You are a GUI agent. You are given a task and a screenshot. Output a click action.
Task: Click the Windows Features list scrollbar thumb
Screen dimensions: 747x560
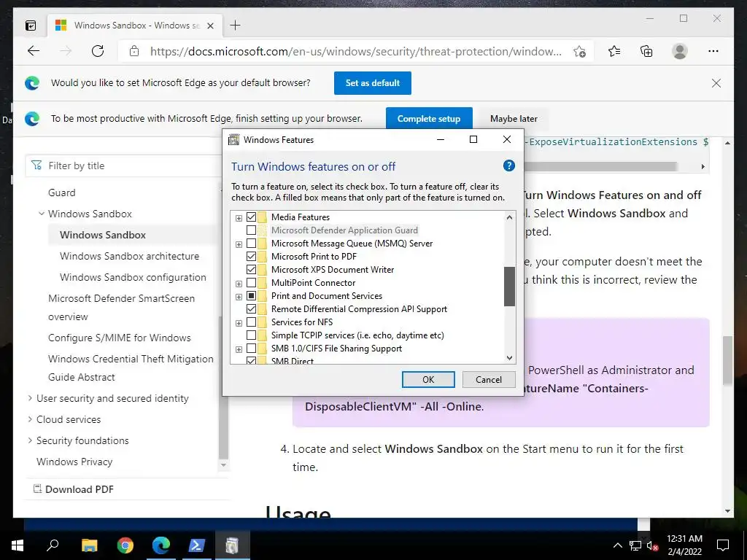coord(509,286)
